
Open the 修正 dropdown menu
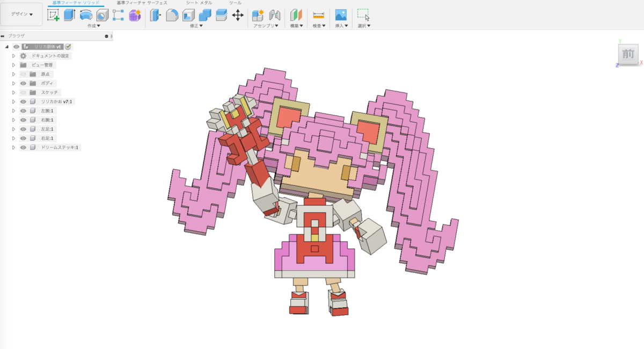coord(196,26)
